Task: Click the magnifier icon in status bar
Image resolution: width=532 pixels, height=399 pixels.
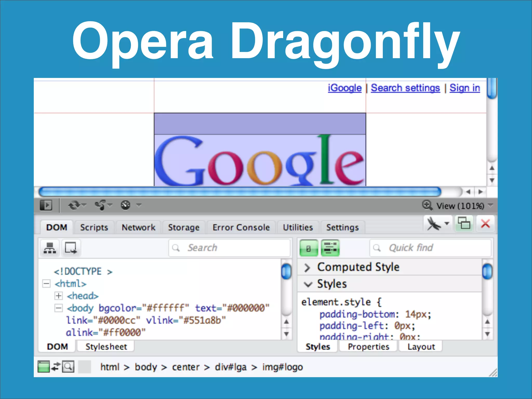Action: click(68, 367)
